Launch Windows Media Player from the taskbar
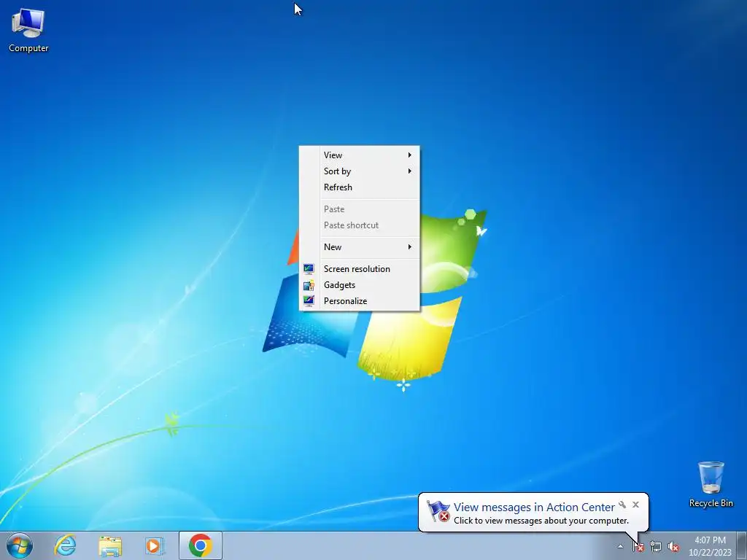This screenshot has height=560, width=747. (x=155, y=545)
